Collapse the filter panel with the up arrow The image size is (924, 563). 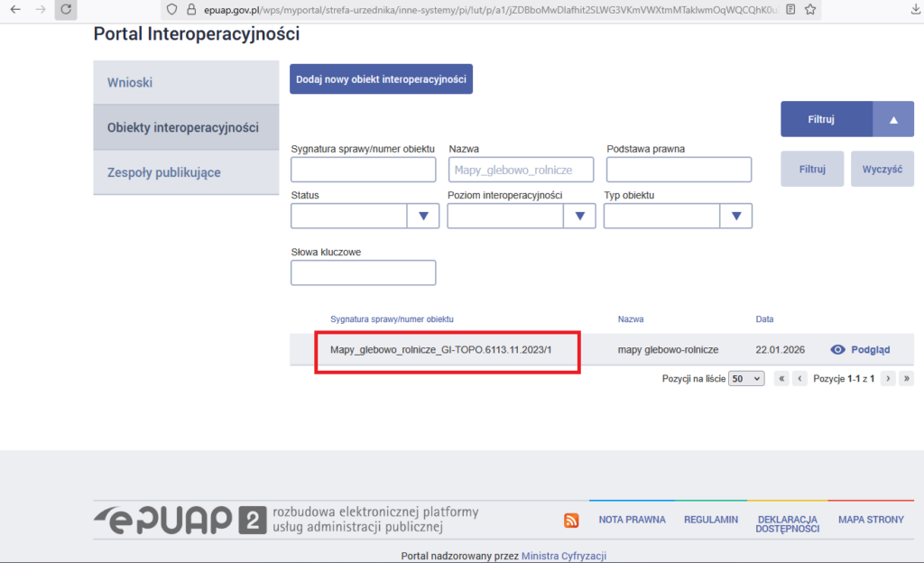point(894,118)
